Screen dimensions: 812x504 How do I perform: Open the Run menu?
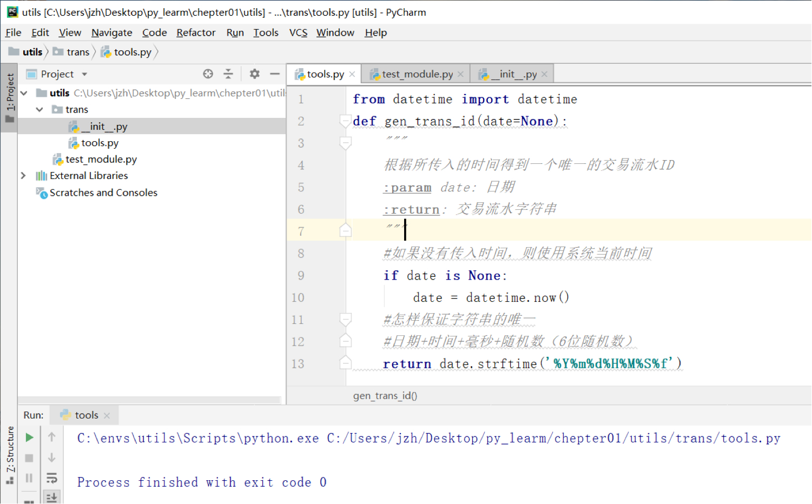(x=235, y=32)
